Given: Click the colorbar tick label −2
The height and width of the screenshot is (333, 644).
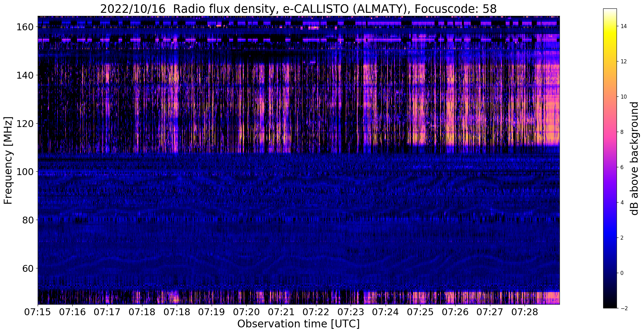Looking at the screenshot, I should (624, 308).
